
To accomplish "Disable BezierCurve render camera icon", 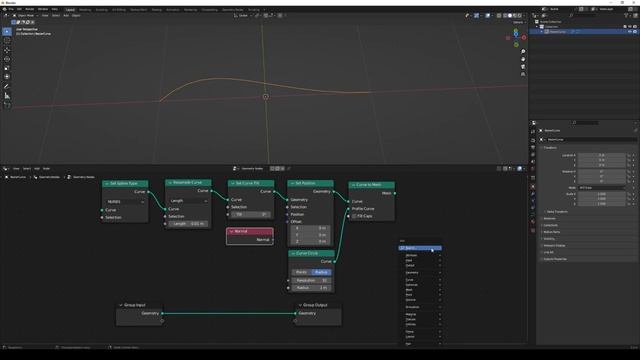I will (635, 31).
